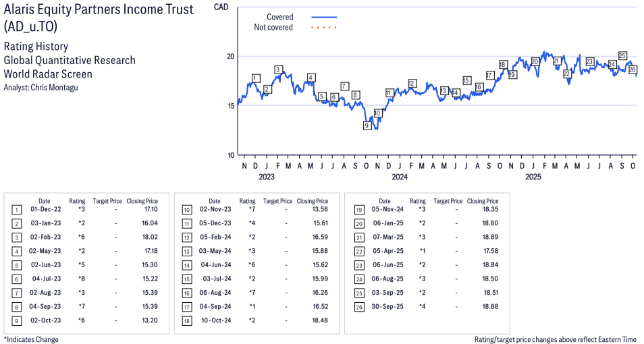Click marker 18 on the price chart

502,65
